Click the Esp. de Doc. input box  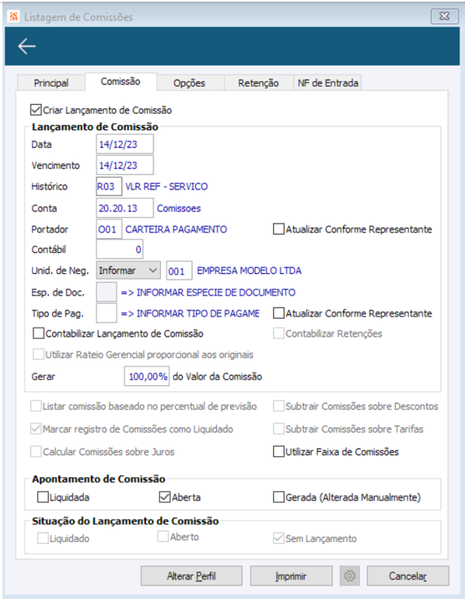[x=106, y=292]
